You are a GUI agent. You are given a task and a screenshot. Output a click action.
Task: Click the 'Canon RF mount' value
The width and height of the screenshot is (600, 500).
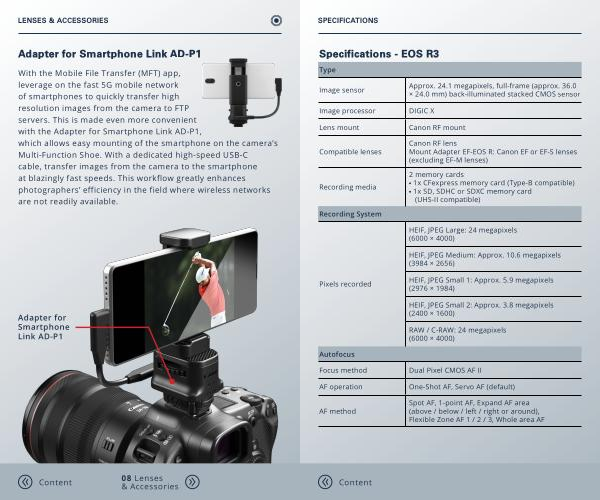(x=437, y=127)
